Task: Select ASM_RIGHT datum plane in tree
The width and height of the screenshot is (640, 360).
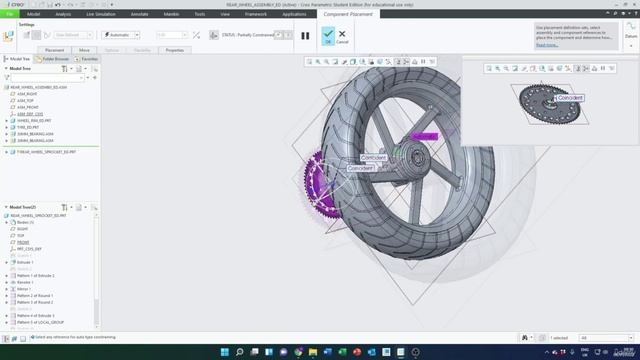Action: point(27,94)
